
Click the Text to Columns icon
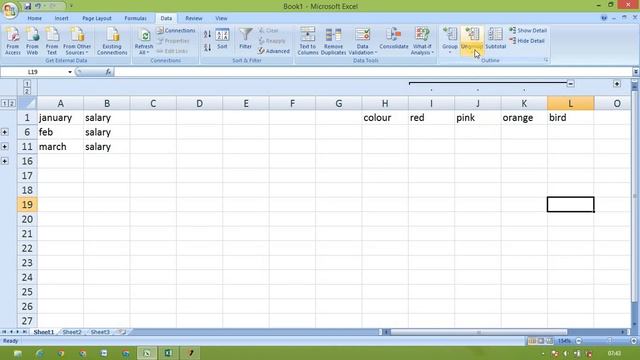(307, 41)
